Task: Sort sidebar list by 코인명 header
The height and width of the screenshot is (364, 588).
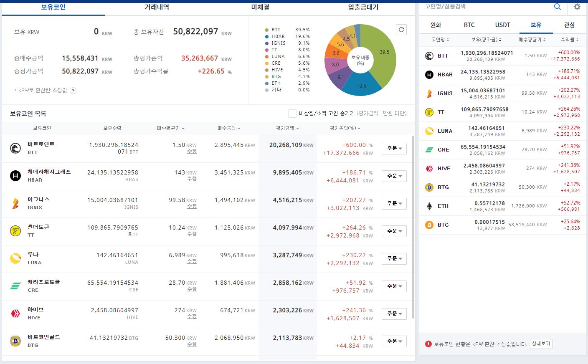Action: pyautogui.click(x=440, y=40)
